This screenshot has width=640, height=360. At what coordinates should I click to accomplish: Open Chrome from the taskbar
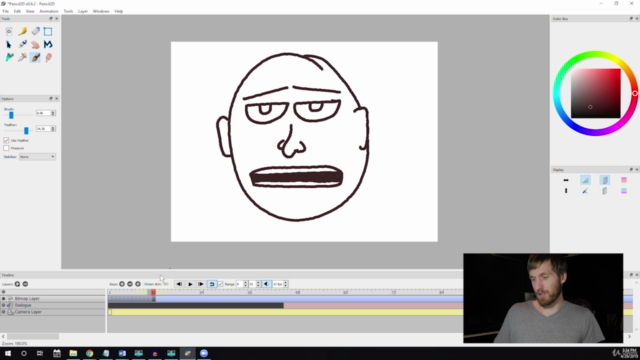tap(89, 353)
